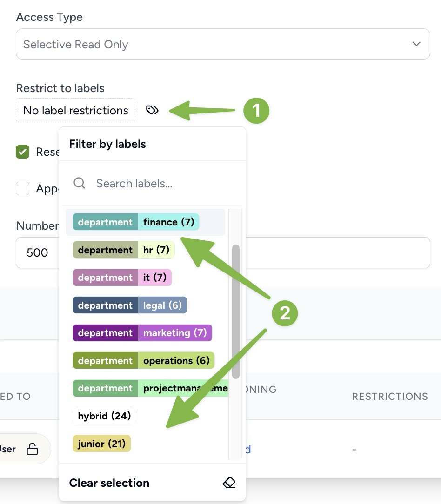
Task: Uncheck the green checked Rese… checkbox
Action: point(22,152)
